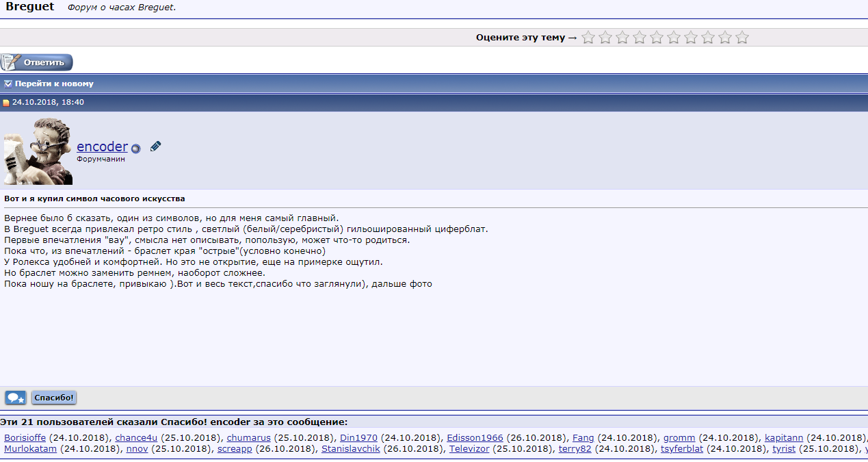
Task: Open the Edisson1966 profile link
Action: pyautogui.click(x=475, y=437)
